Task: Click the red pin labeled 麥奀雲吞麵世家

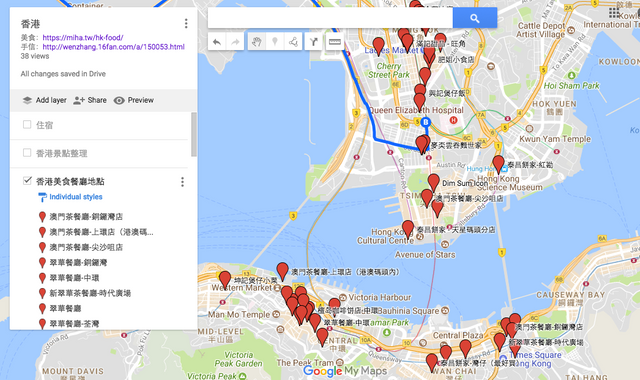Action: click(423, 144)
